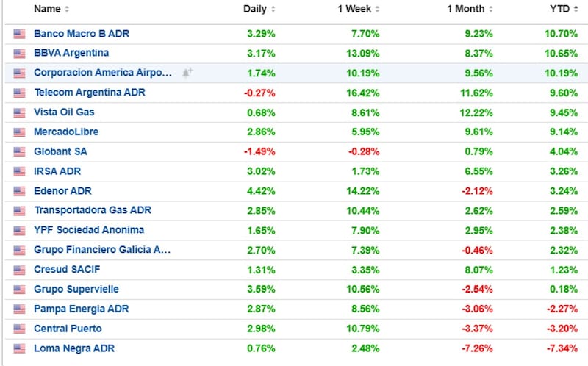Click the US flag beside Banco Macro B ADR
Screen dimensions: 588x366
(x=18, y=33)
